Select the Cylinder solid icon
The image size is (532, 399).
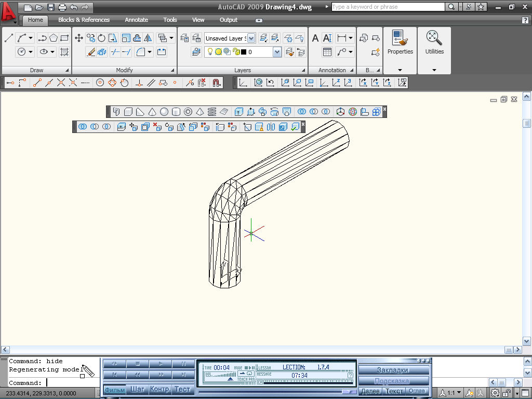click(x=176, y=112)
